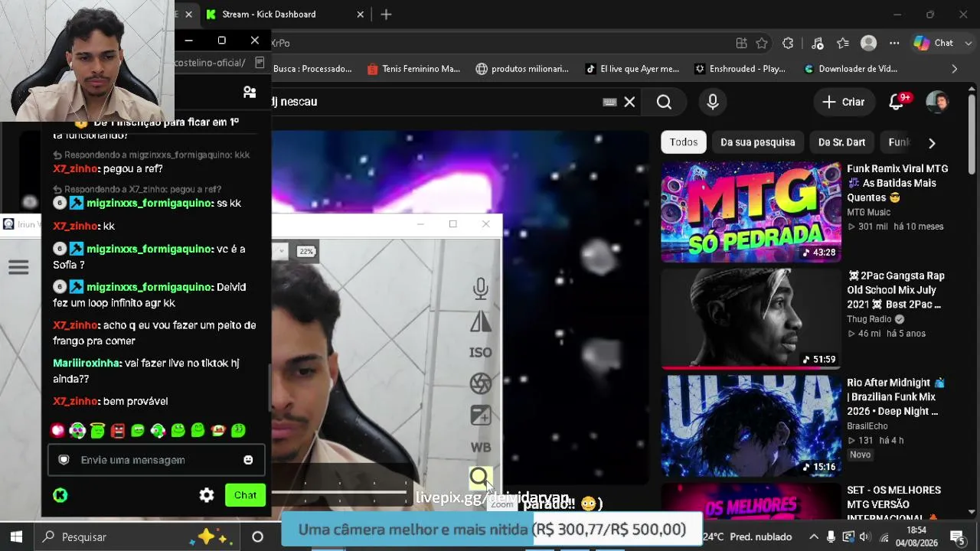Viewport: 980px width, 551px height.
Task: Open browser extensions puzzle icon
Action: pos(788,43)
